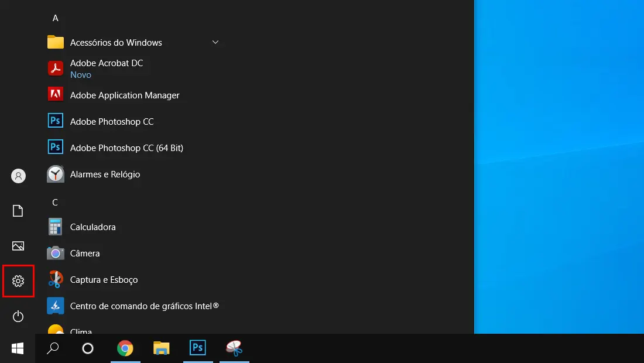
Task: Jump via letter C section header
Action: coord(55,203)
